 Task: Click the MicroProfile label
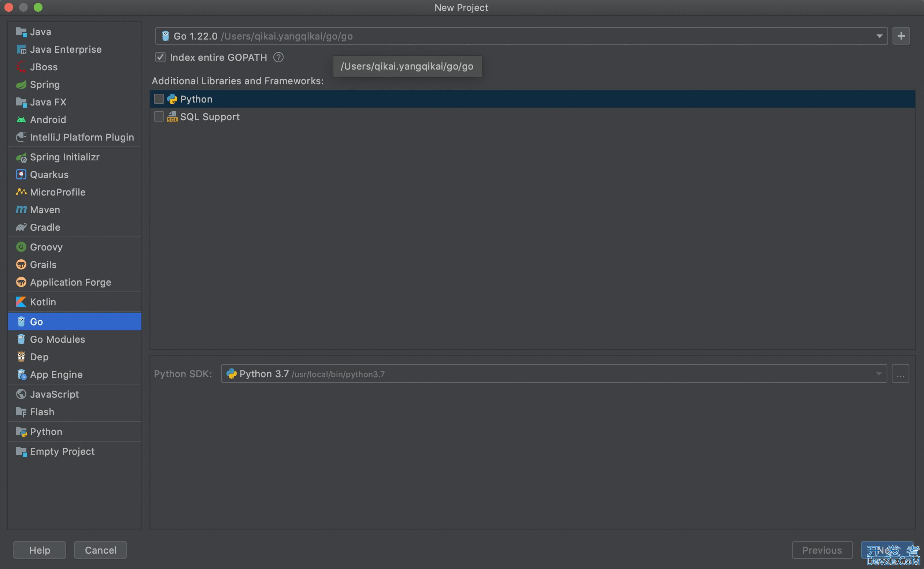58,192
